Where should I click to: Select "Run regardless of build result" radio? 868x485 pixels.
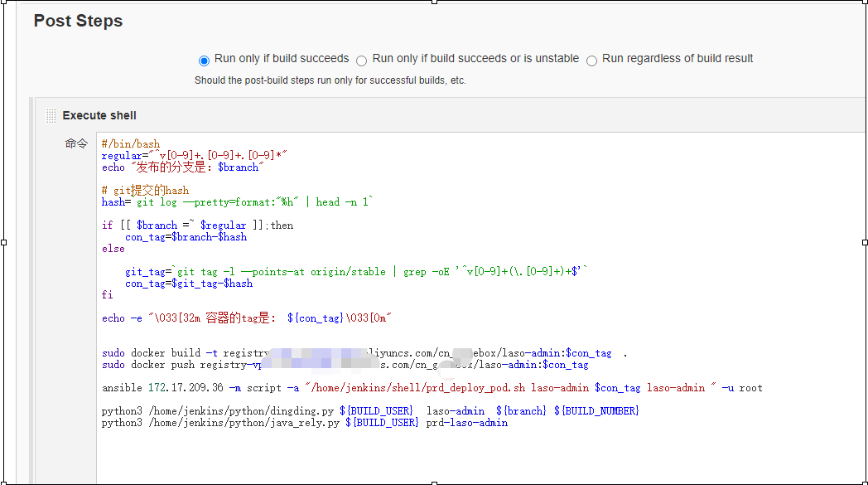[591, 61]
